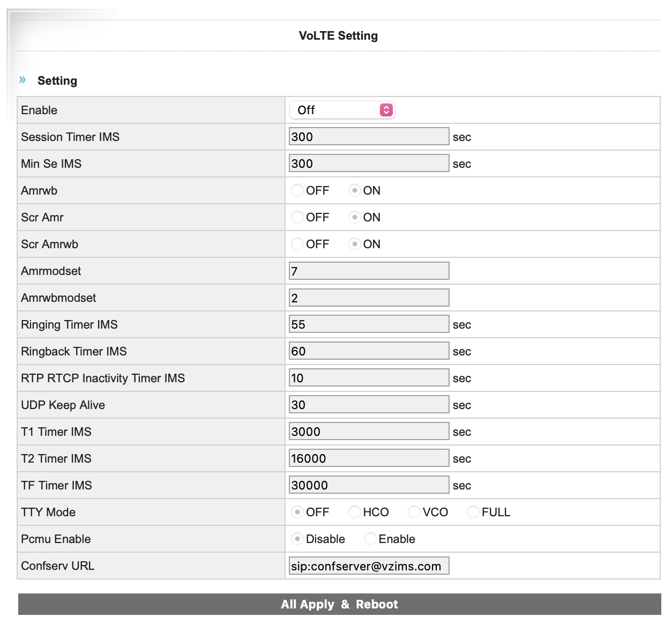Focus the Min Se IMS input

click(x=369, y=164)
